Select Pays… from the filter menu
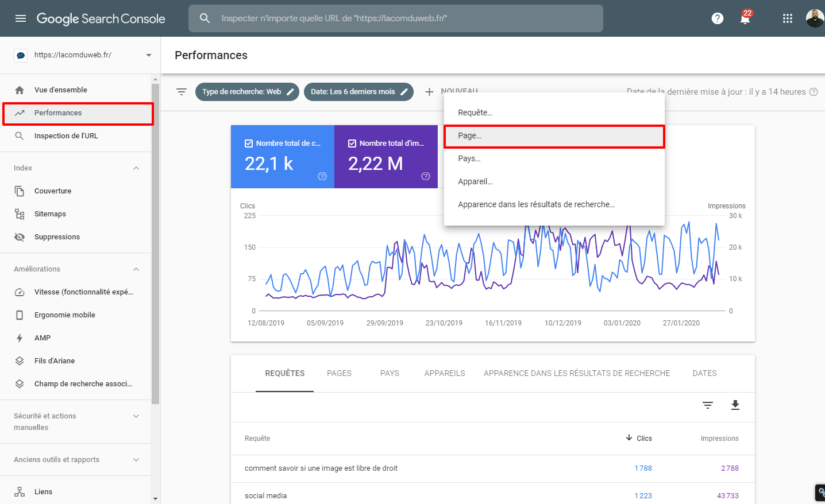The image size is (825, 504). click(554, 158)
